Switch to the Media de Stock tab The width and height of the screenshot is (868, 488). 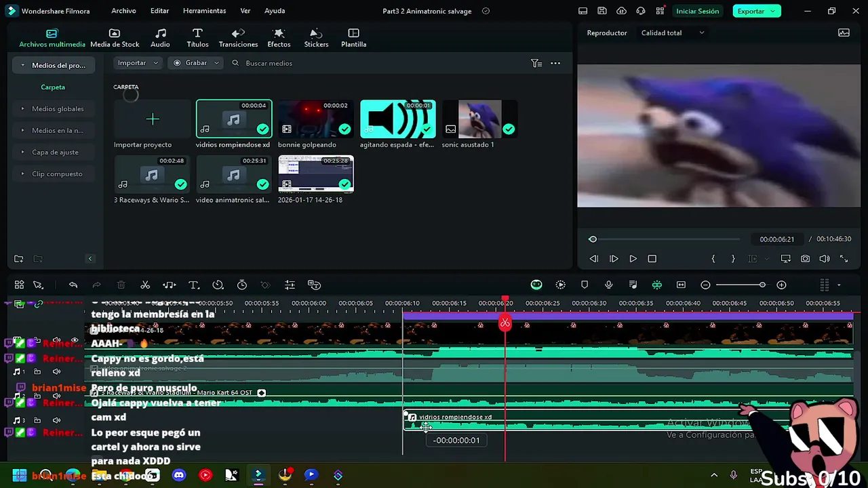coord(115,38)
